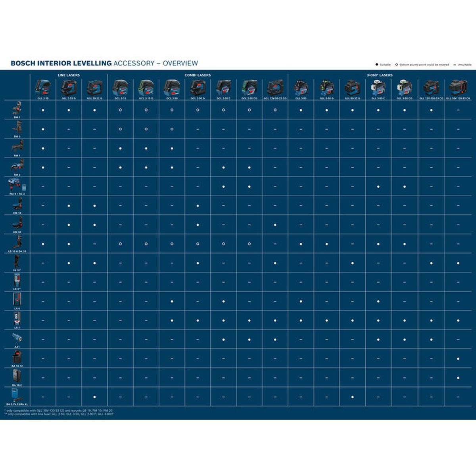This screenshot has height=476, width=476.
Task: Open the GCL 12V-50-22 CG laser image
Action: point(275,88)
